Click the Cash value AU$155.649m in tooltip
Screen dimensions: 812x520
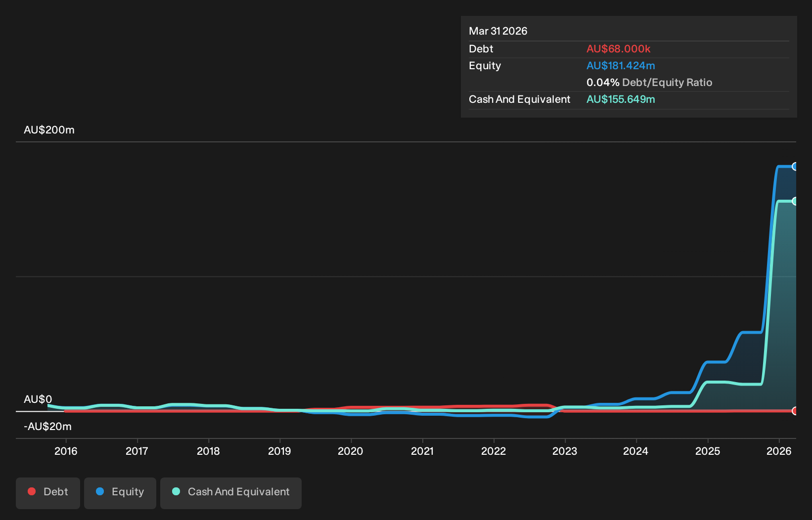[621, 99]
